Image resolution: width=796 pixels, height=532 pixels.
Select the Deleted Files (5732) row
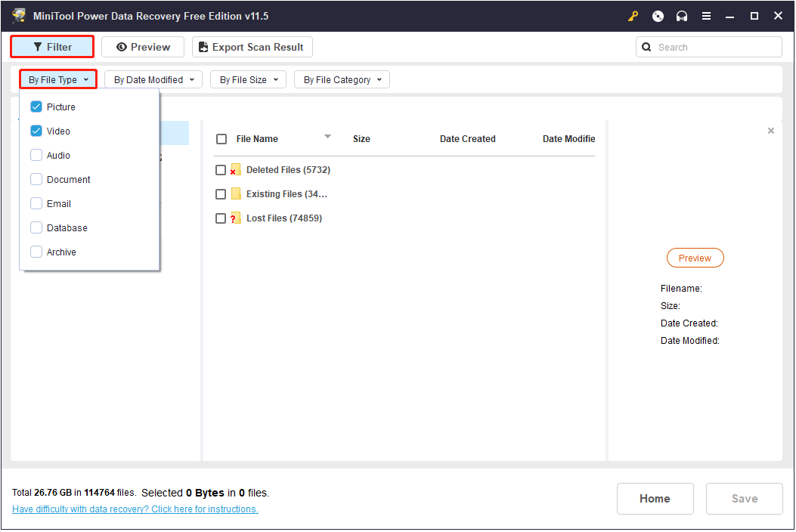(x=288, y=170)
